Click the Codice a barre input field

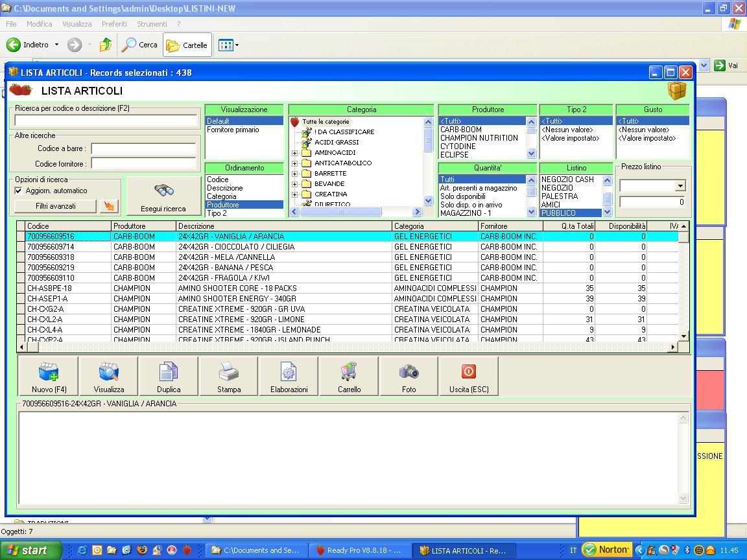tap(143, 149)
